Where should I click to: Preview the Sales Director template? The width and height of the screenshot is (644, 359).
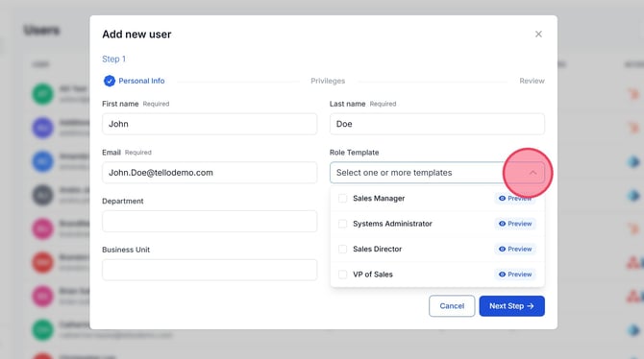pos(515,249)
